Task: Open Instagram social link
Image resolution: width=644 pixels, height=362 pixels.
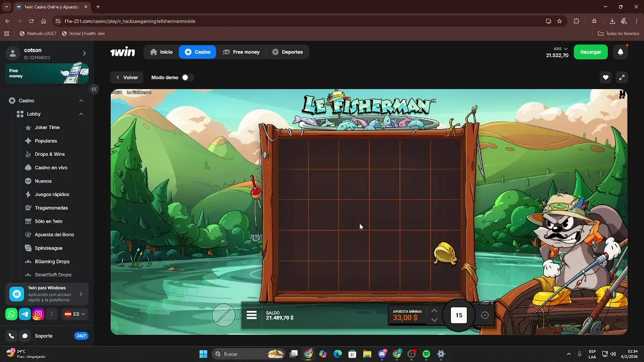Action: 38,314
